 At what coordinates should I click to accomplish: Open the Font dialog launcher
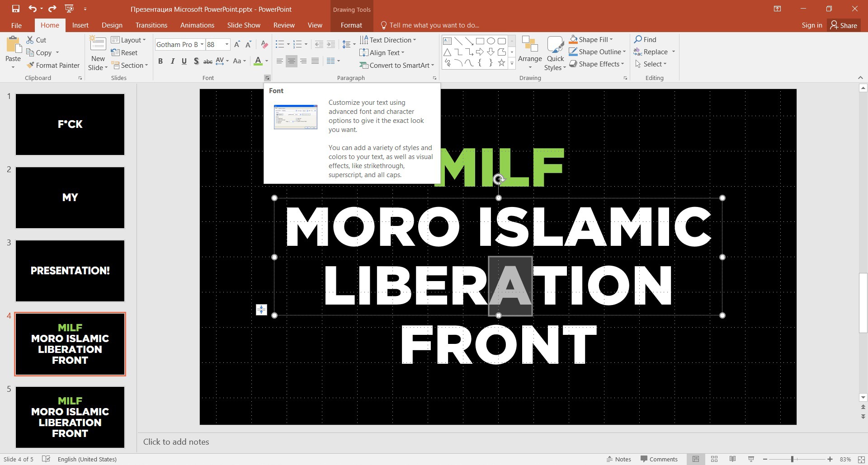click(267, 78)
